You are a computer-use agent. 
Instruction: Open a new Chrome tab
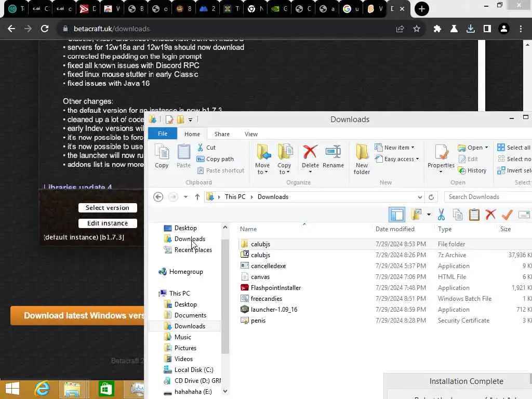421,9
